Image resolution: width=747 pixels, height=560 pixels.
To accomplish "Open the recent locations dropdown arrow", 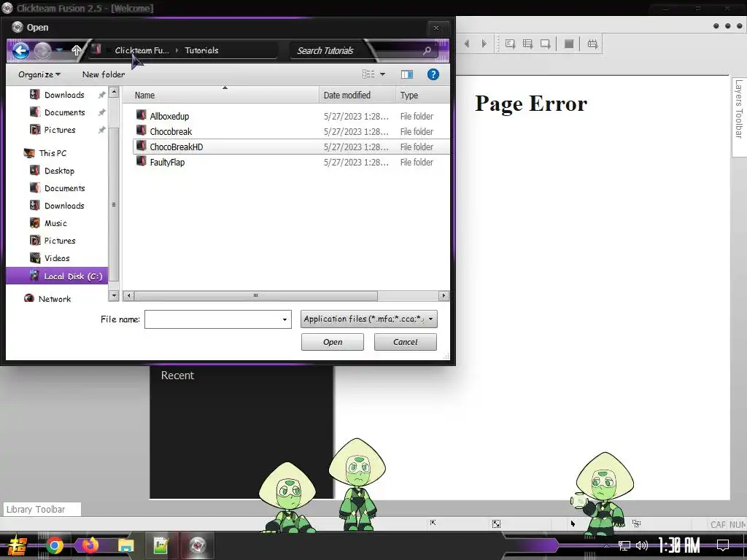I will (x=60, y=50).
